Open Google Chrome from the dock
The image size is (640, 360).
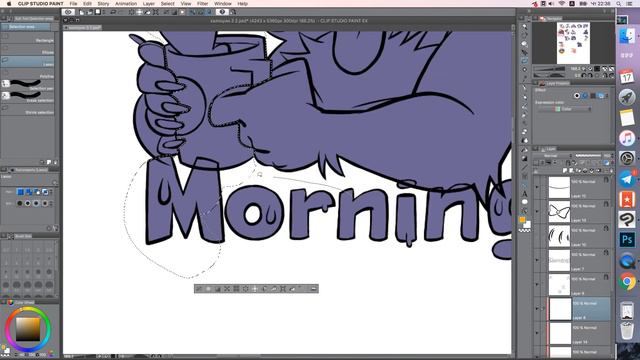(627, 281)
